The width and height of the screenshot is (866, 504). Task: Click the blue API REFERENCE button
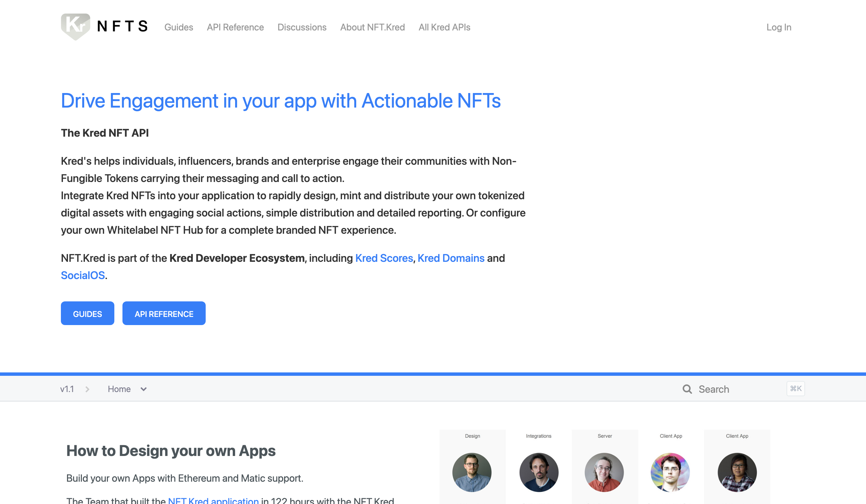click(x=164, y=313)
